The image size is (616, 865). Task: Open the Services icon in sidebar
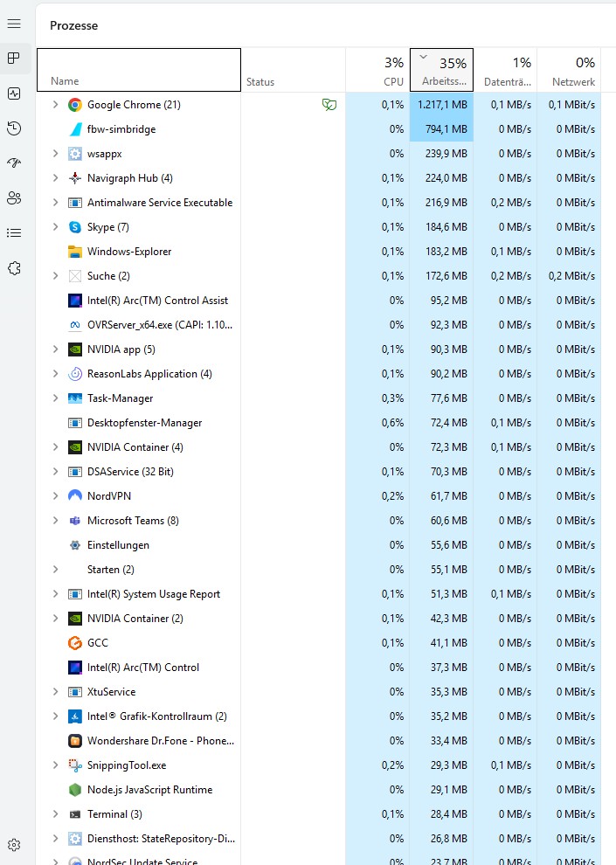coord(14,268)
